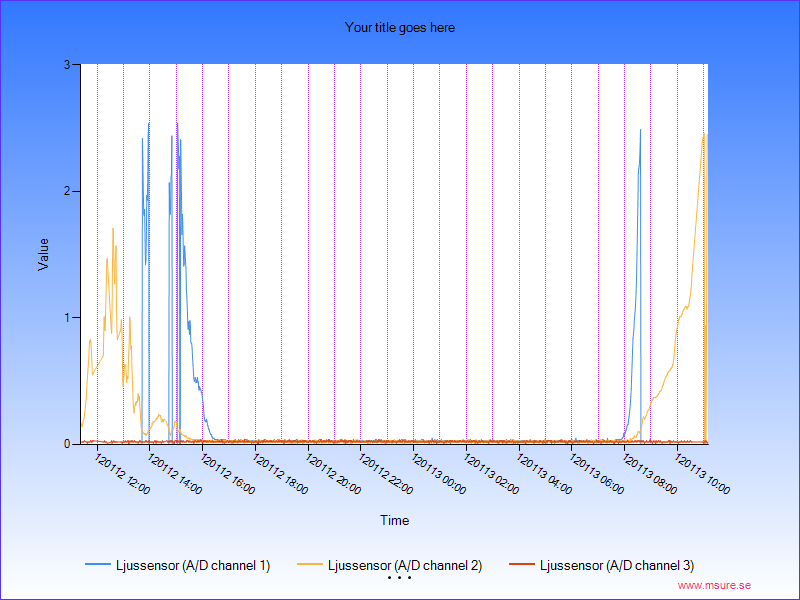Viewport: 800px width, 600px height.
Task: Open the www.msure.se link
Action: [714, 586]
